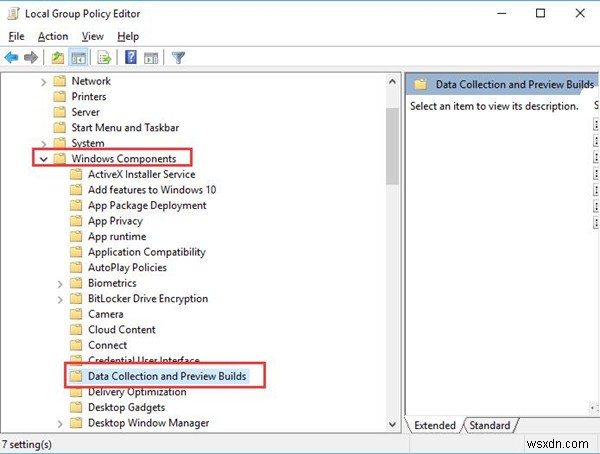Click the Export List toolbar icon

pyautogui.click(x=104, y=58)
